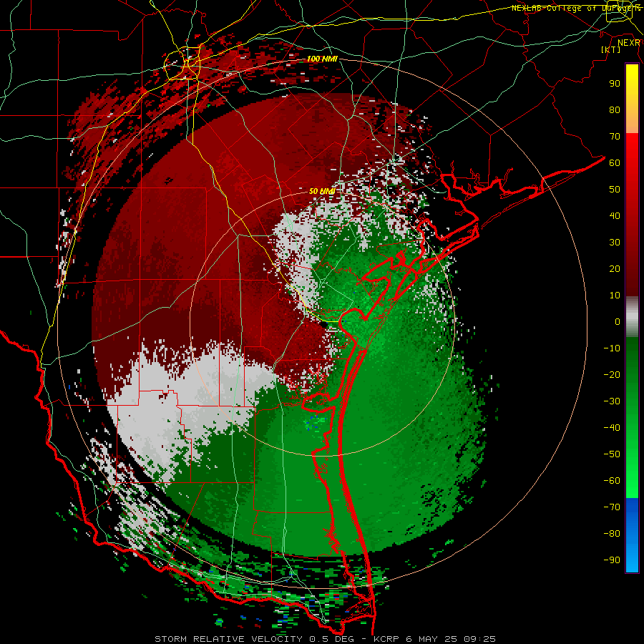Select the -20 value on velocity scale
644x644 pixels.
tap(612, 374)
